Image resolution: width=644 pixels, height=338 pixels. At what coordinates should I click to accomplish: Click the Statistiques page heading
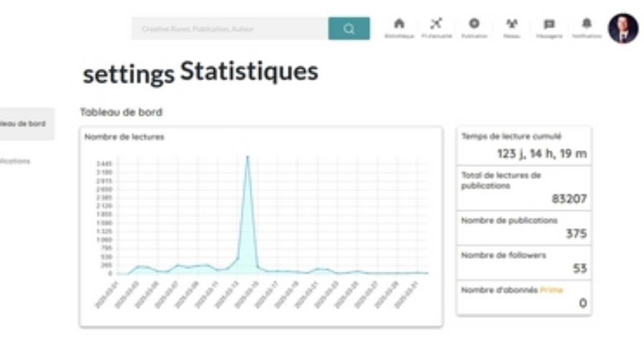(248, 71)
